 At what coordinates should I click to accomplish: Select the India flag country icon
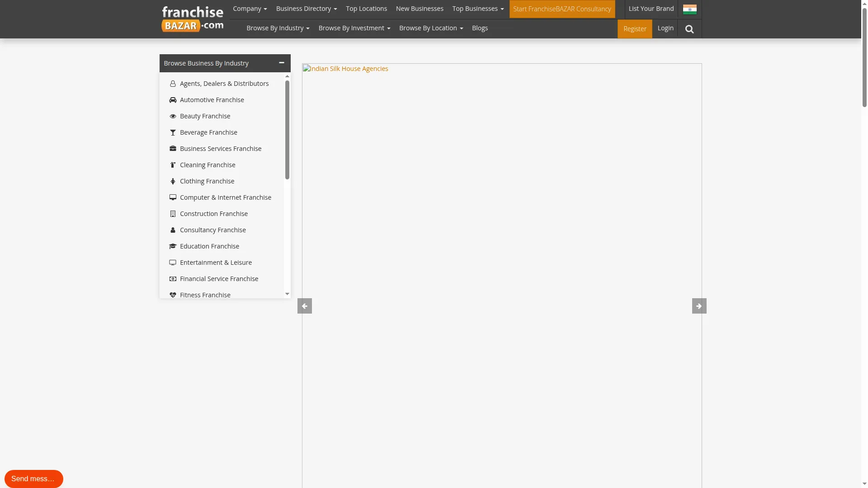[x=689, y=9]
